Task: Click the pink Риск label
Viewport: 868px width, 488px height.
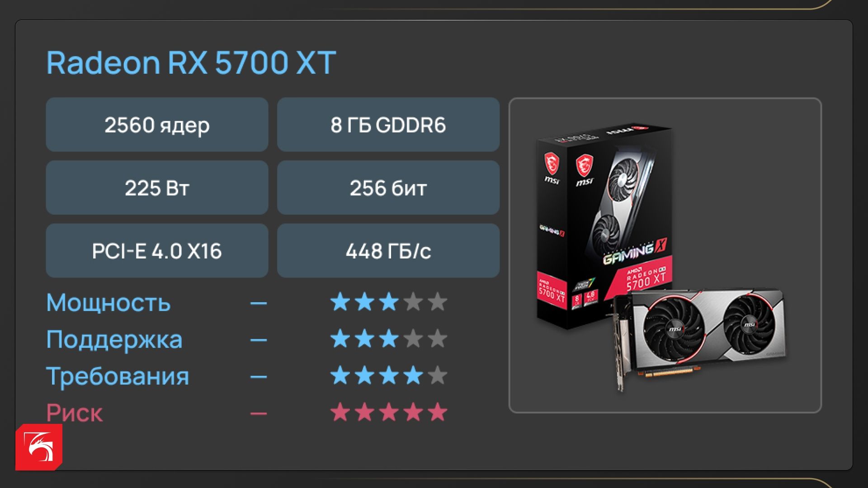Action: click(75, 413)
